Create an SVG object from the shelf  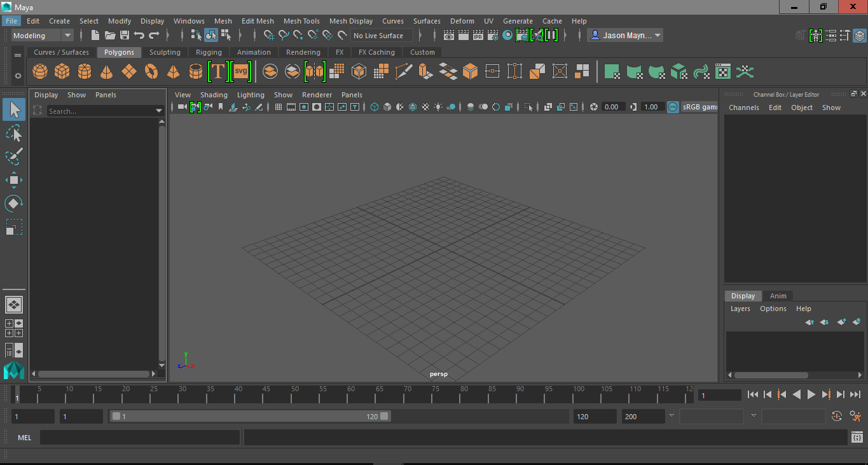(x=240, y=71)
